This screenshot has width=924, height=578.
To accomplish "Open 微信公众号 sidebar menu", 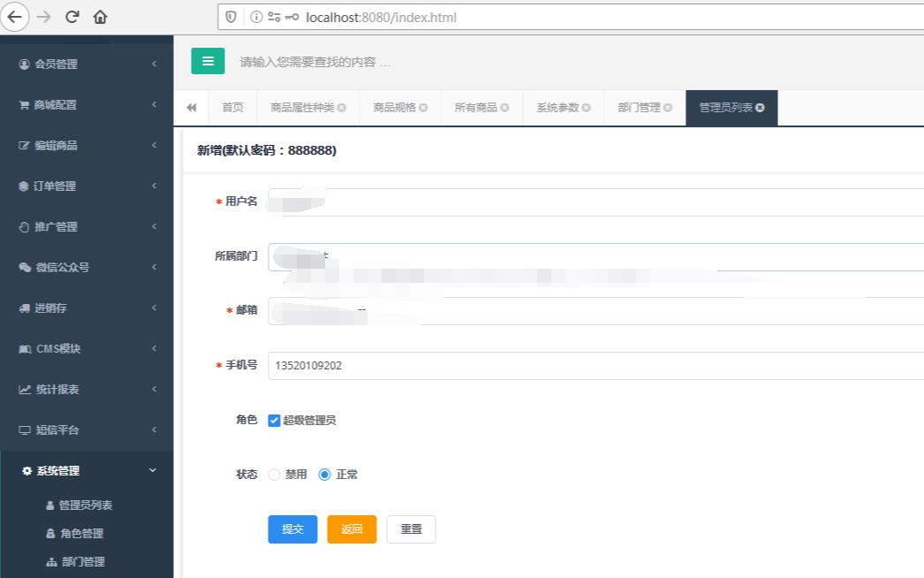I will click(87, 267).
